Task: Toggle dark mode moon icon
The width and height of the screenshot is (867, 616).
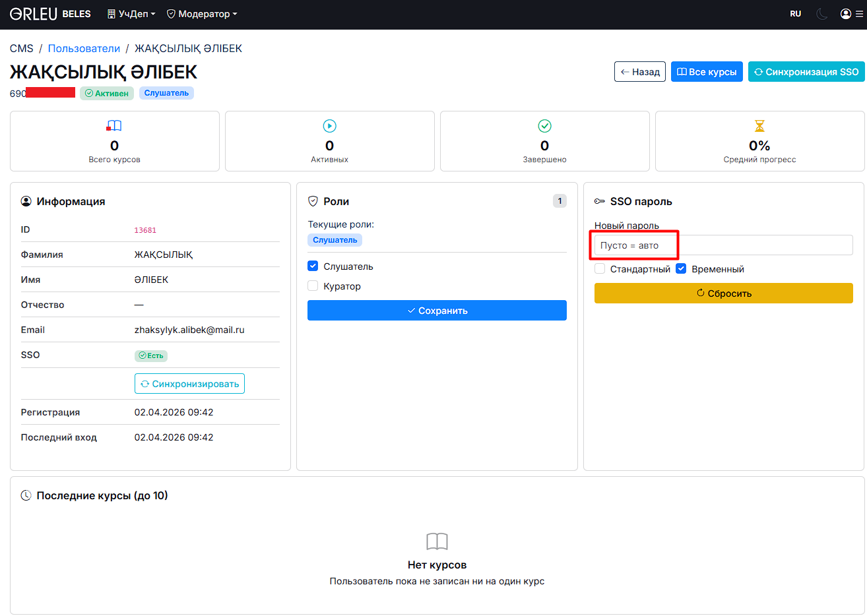Action: 822,14
